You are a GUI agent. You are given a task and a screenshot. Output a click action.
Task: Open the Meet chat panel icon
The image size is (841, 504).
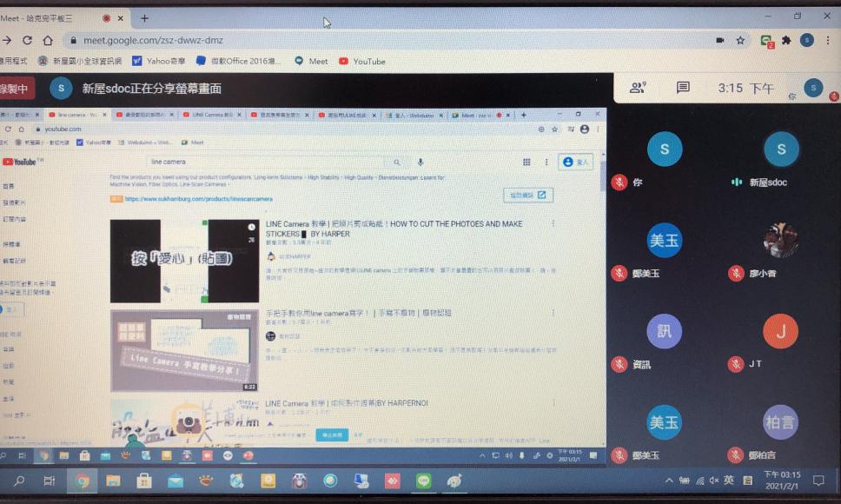(683, 88)
